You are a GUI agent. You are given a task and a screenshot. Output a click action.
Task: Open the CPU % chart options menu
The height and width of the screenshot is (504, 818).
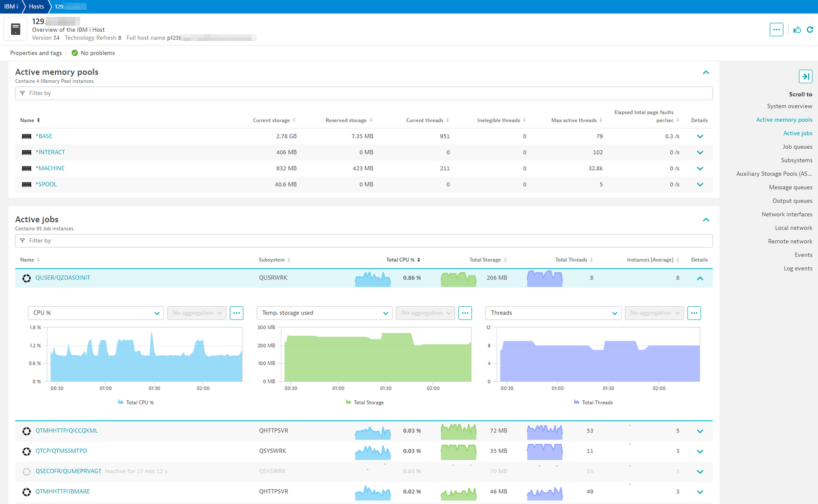coord(236,313)
